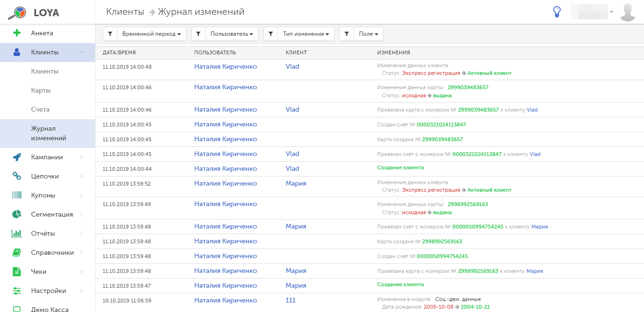644x312 pixels.
Task: Click the lightbulb hint icon in header
Action: 557,12
